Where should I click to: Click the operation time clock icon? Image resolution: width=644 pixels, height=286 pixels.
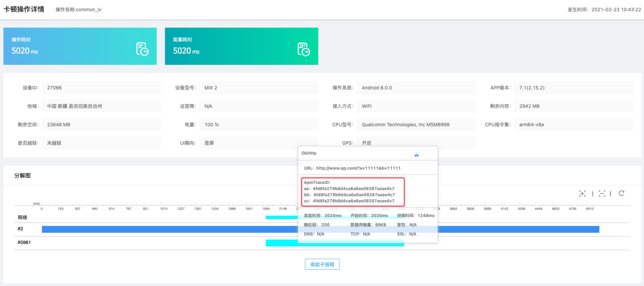point(142,49)
